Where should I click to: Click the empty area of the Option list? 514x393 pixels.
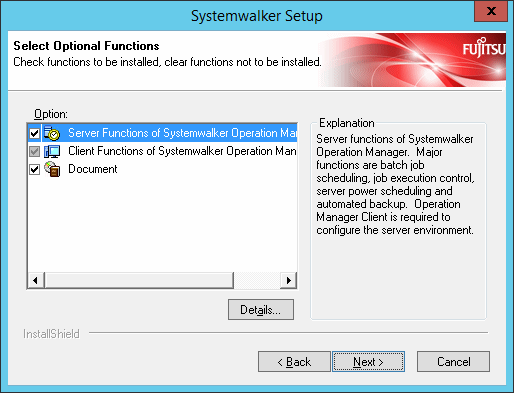click(162, 225)
